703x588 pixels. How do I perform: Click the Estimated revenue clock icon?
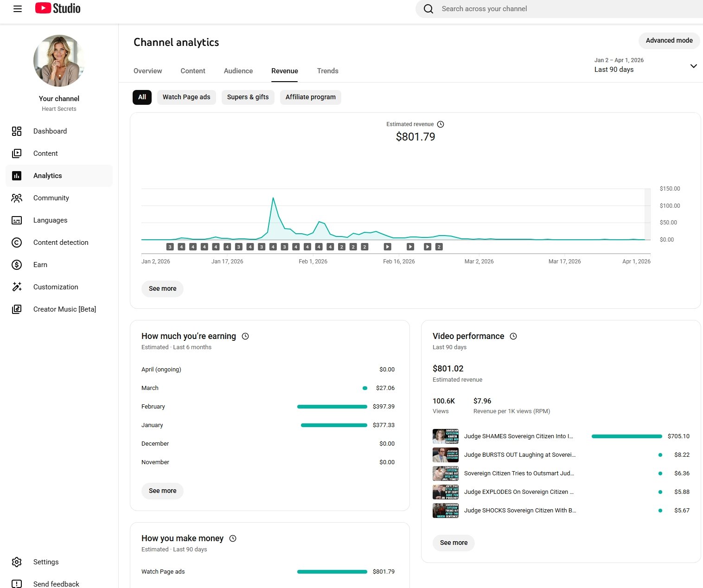coord(441,124)
